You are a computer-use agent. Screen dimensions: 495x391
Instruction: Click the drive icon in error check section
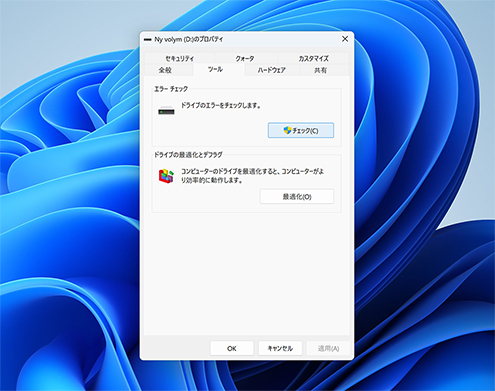[166, 111]
